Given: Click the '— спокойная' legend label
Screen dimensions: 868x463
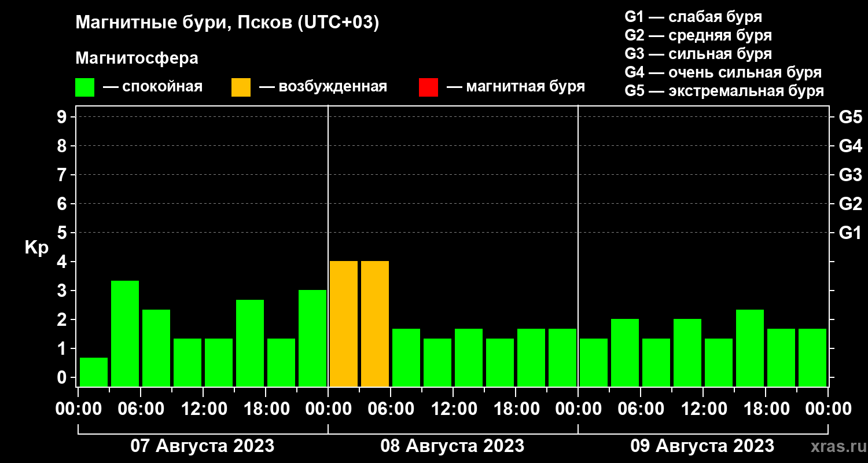Looking at the screenshot, I should click(153, 87).
